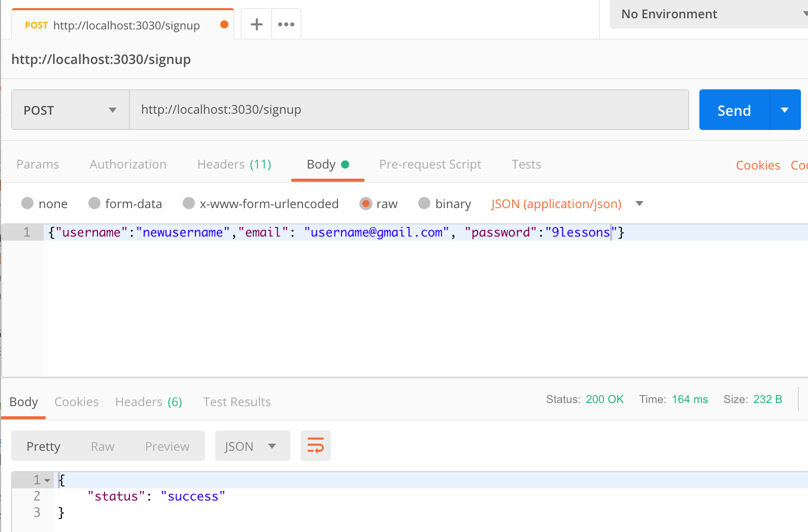Click the Size 232 B value
808x532 pixels.
[x=768, y=400]
